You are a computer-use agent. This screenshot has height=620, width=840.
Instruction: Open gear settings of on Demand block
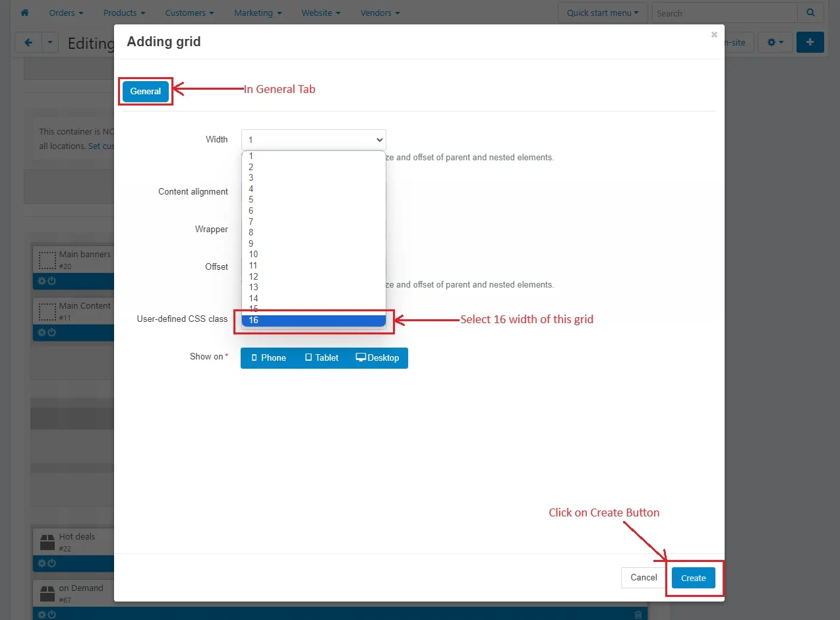pyautogui.click(x=42, y=615)
